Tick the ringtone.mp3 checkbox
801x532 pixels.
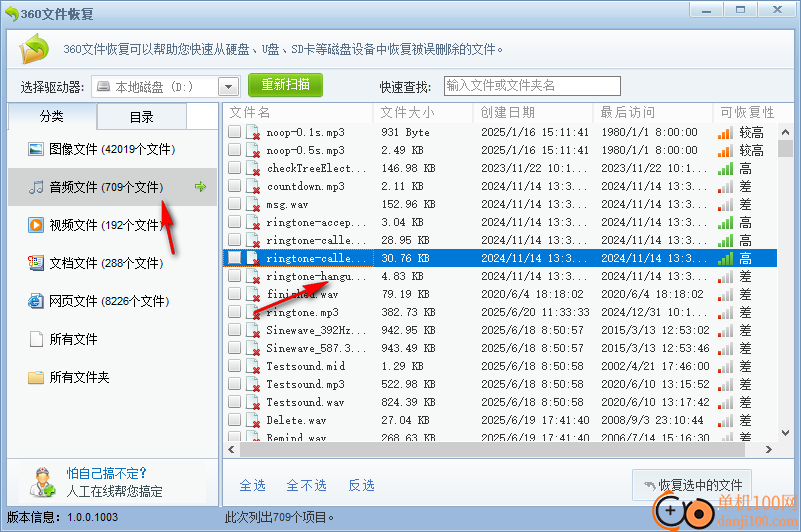[234, 312]
